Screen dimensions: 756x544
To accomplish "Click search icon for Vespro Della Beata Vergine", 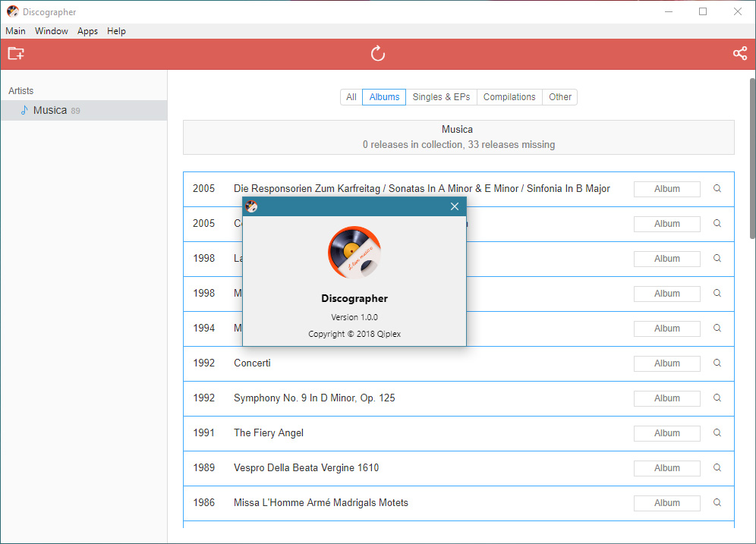I will coord(717,467).
